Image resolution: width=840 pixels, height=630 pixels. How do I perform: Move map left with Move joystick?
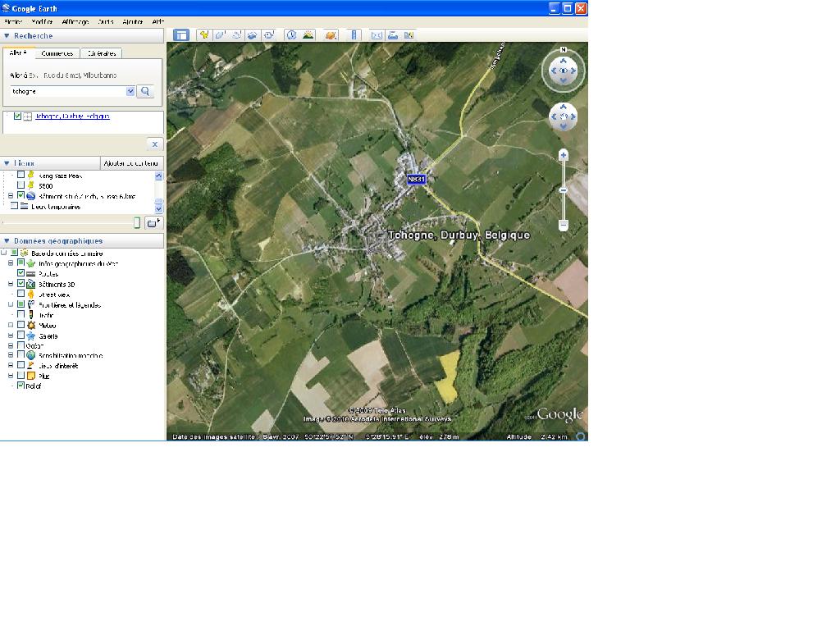coord(554,116)
